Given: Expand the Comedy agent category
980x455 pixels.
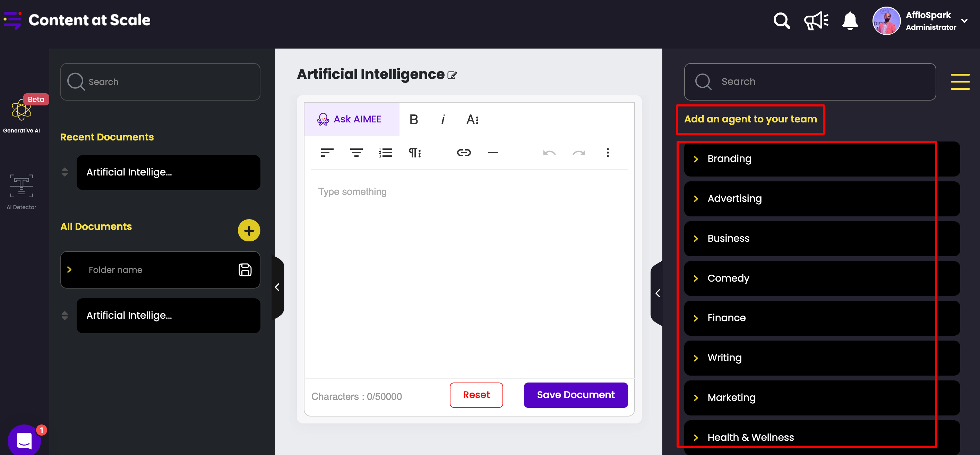Looking at the screenshot, I should (696, 278).
